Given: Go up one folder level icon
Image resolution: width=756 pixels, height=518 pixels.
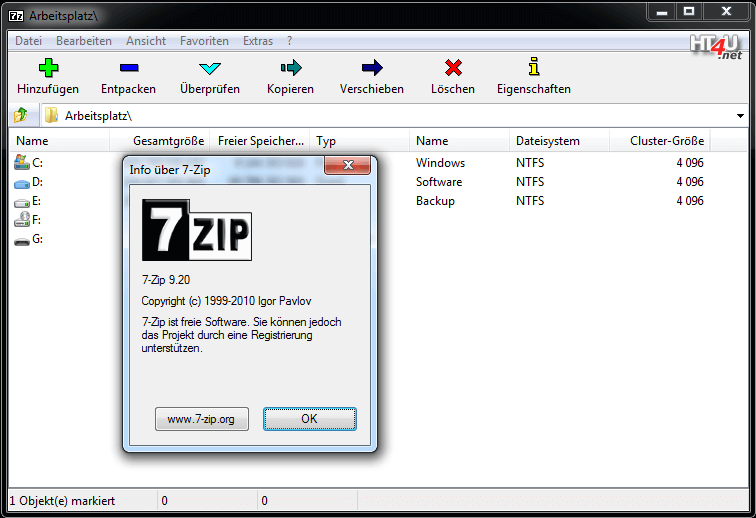Looking at the screenshot, I should tap(21, 116).
